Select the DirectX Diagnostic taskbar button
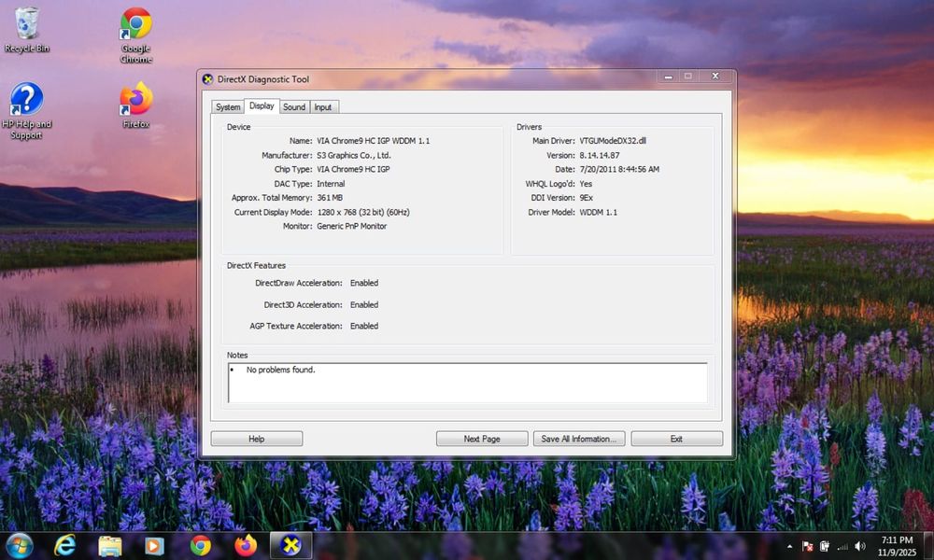This screenshot has width=934, height=560. (x=290, y=546)
